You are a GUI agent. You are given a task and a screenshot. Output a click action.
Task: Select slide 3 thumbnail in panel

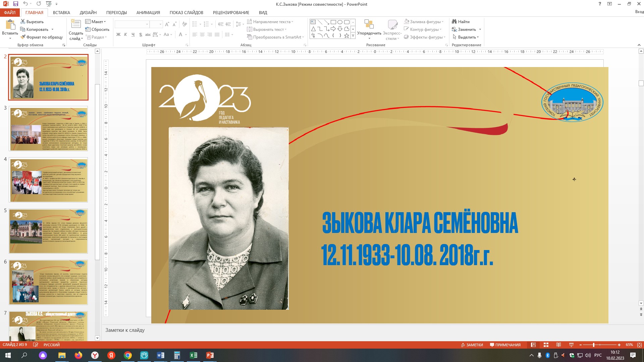[x=48, y=129]
